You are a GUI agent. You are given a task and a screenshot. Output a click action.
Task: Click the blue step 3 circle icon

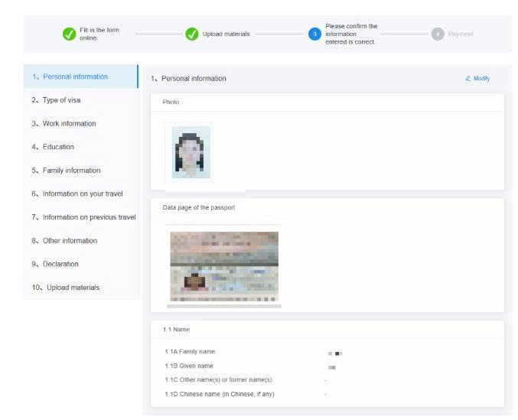tap(314, 34)
